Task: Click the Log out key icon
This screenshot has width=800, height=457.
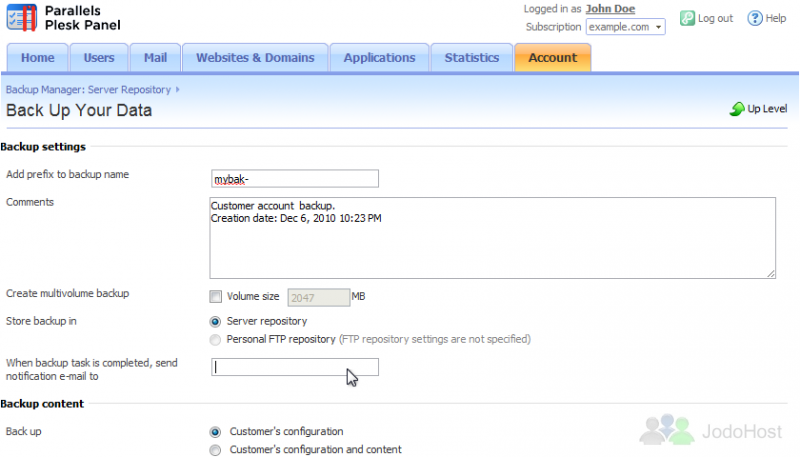Action: pyautogui.click(x=687, y=18)
